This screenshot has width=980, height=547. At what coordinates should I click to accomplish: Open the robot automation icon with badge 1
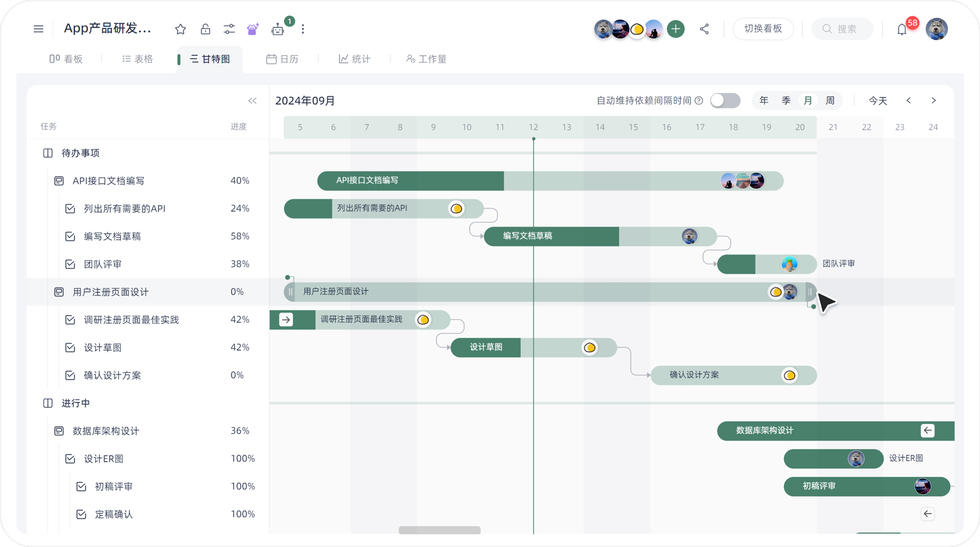277,29
